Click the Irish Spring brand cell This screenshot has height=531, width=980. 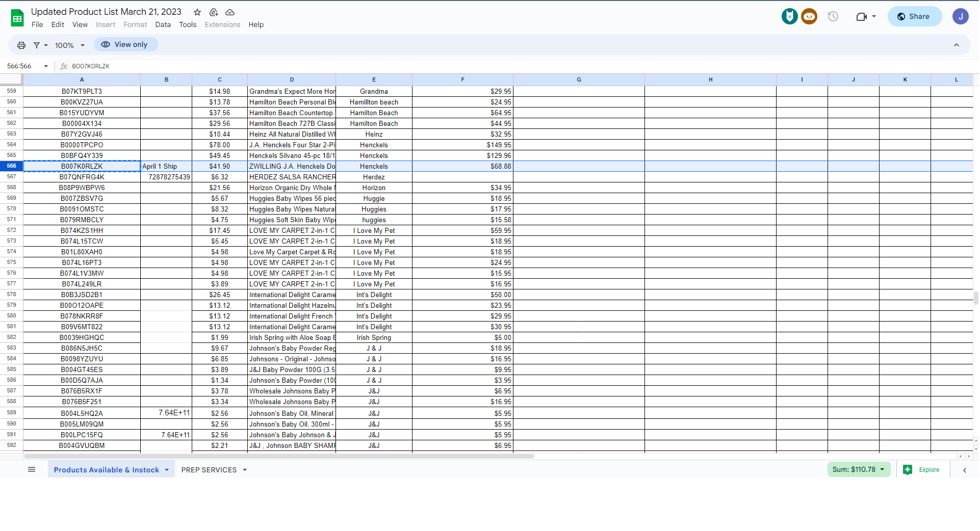pos(374,337)
